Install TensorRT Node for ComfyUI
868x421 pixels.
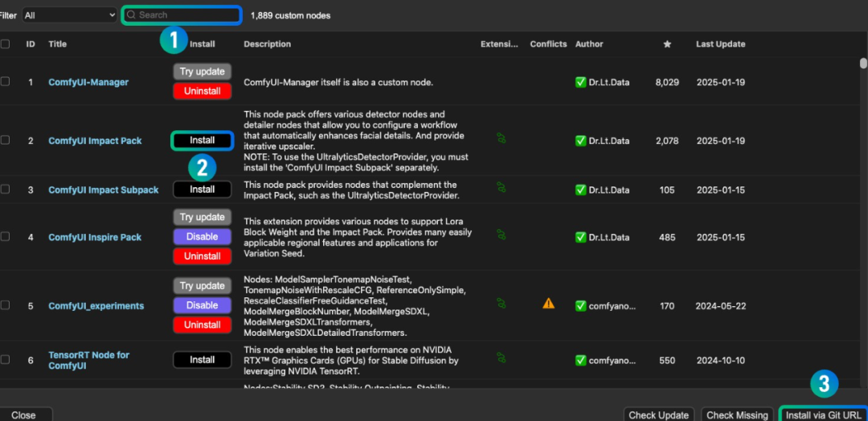(x=202, y=360)
